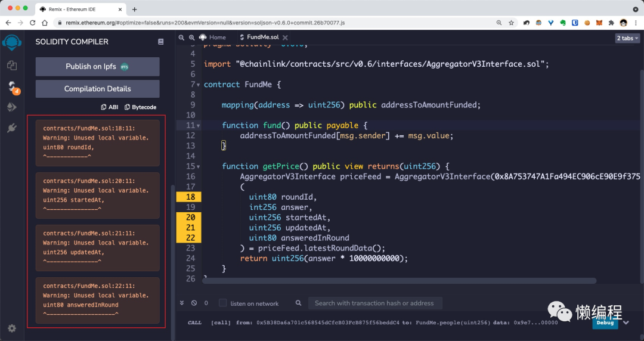644x341 pixels.
Task: Open the Evernote elephant extension
Action: [563, 23]
